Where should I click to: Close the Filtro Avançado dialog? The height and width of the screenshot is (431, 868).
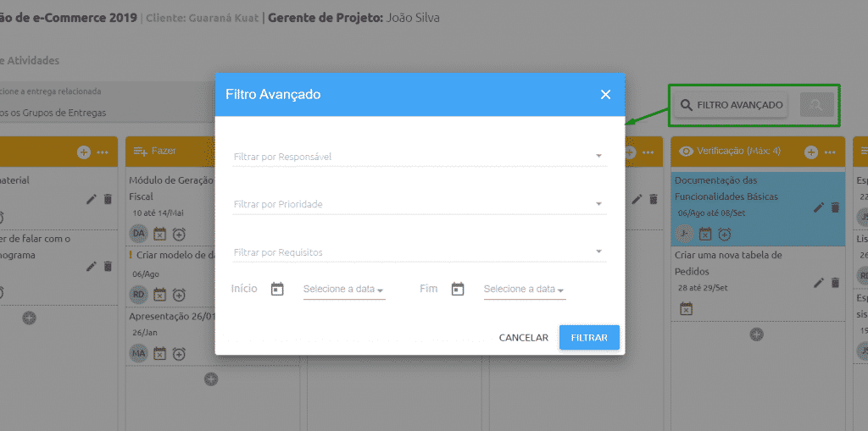pos(605,95)
